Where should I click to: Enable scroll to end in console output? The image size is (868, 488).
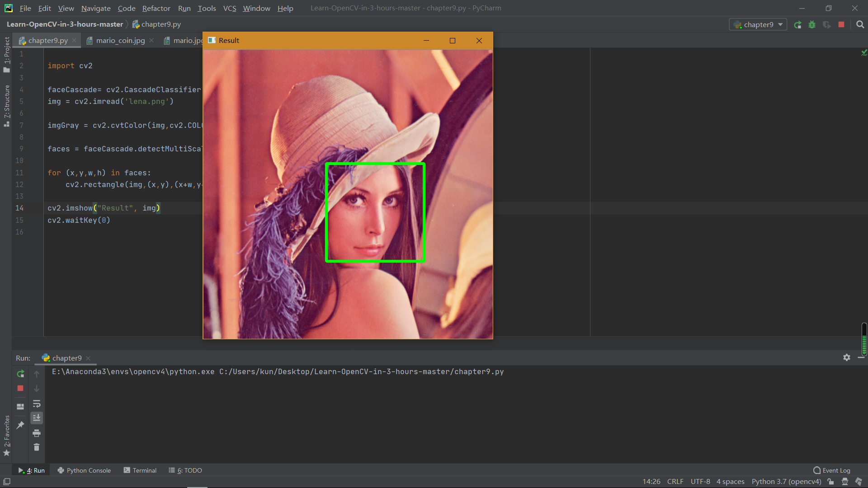point(36,418)
